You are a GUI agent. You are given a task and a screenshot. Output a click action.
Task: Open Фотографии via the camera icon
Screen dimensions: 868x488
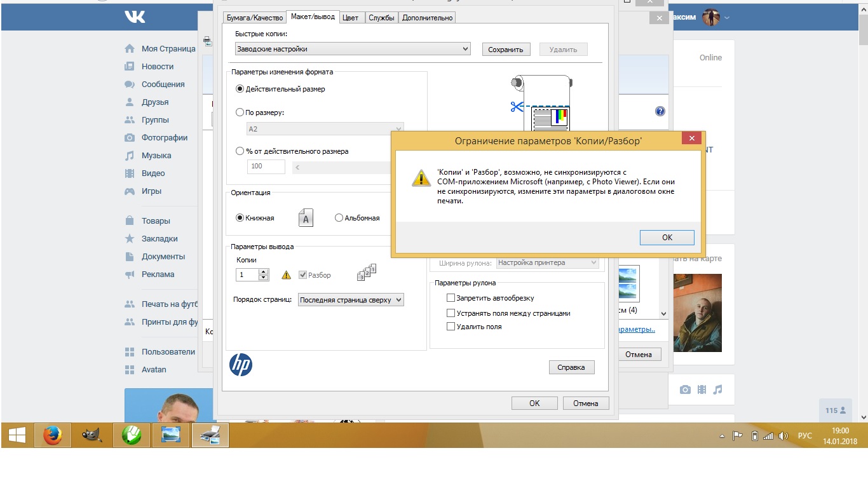point(130,138)
